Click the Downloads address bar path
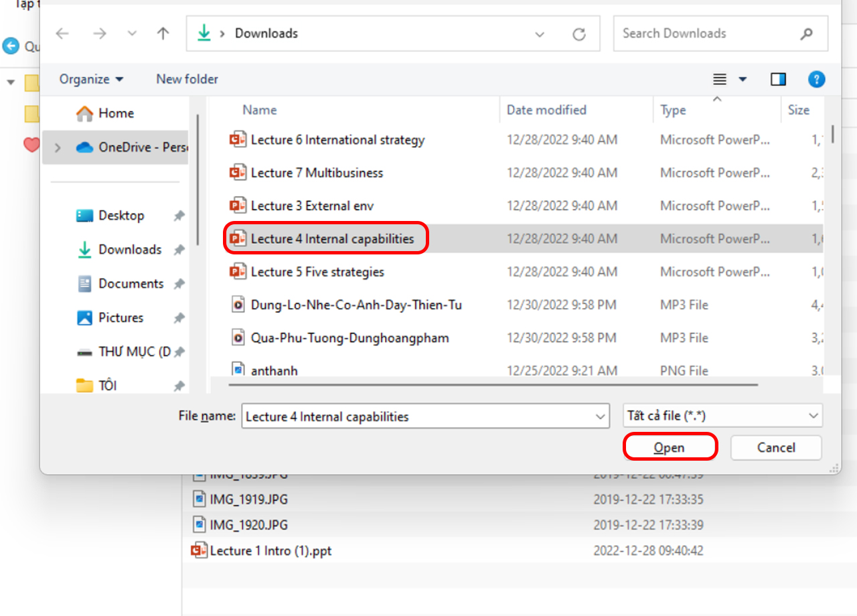The height and width of the screenshot is (616, 857). tap(266, 33)
